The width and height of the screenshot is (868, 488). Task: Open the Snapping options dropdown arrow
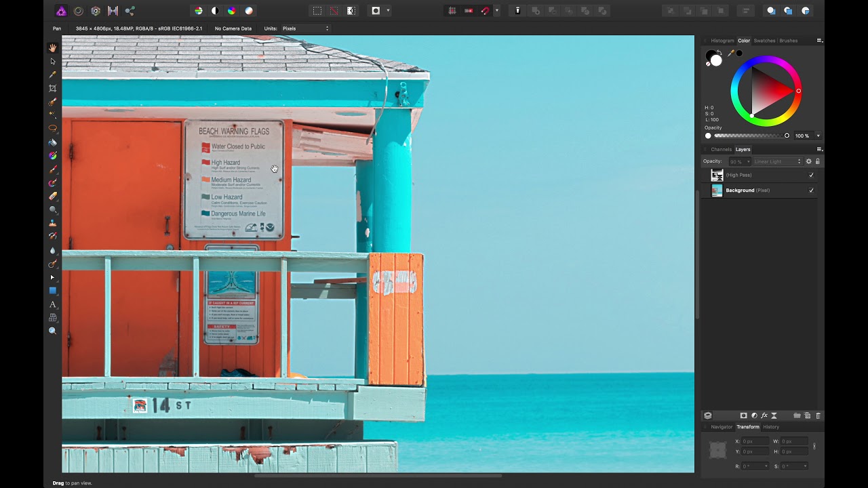pos(497,11)
